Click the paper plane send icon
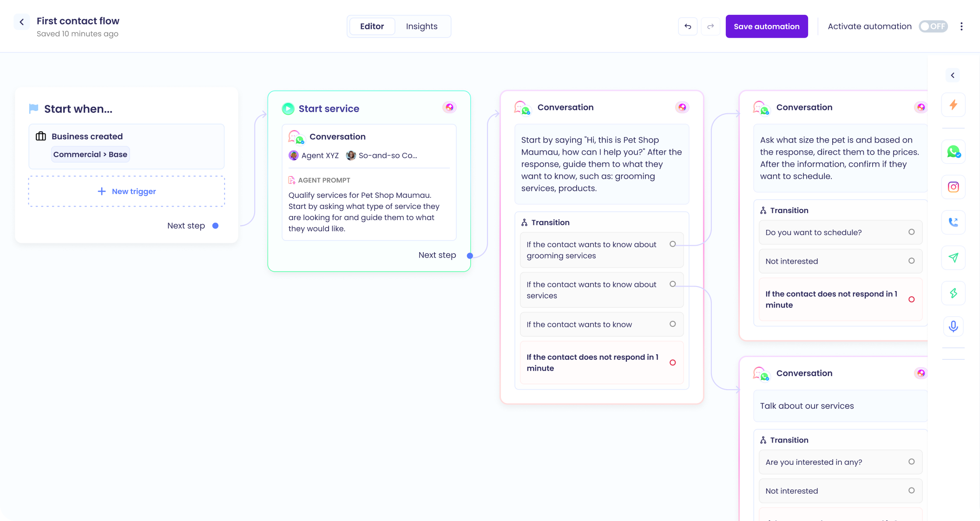The image size is (980, 521). point(953,257)
